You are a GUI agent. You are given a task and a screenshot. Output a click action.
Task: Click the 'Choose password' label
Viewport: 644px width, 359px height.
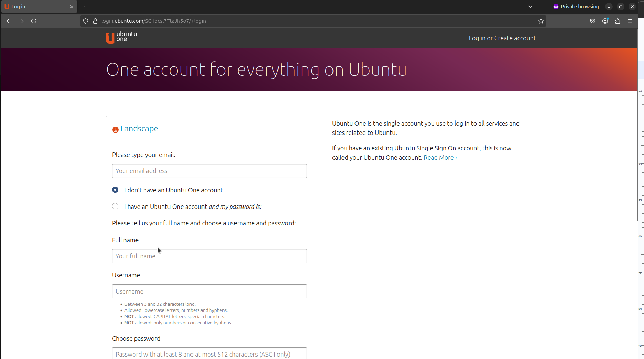click(x=136, y=338)
